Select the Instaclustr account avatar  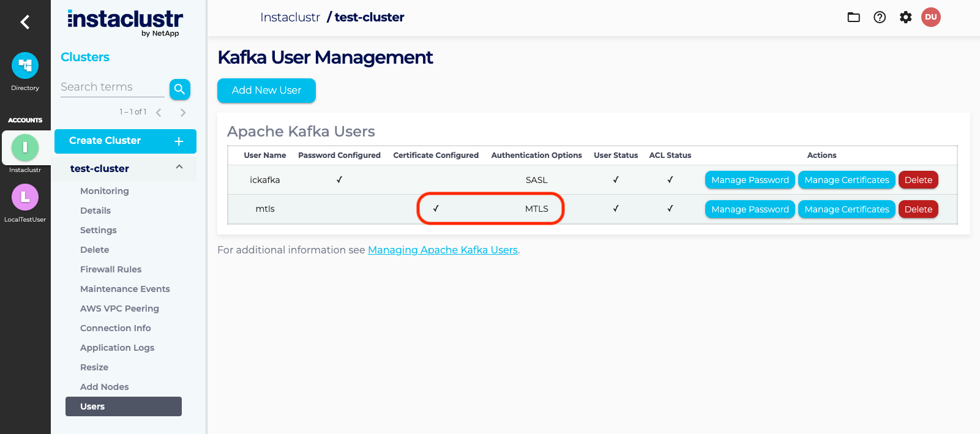pyautogui.click(x=25, y=148)
